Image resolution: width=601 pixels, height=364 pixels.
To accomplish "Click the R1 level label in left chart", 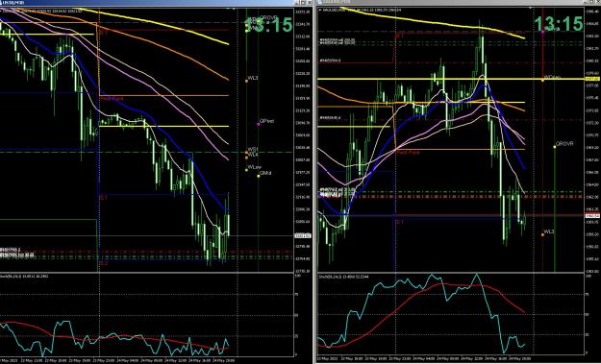I will (104, 34).
